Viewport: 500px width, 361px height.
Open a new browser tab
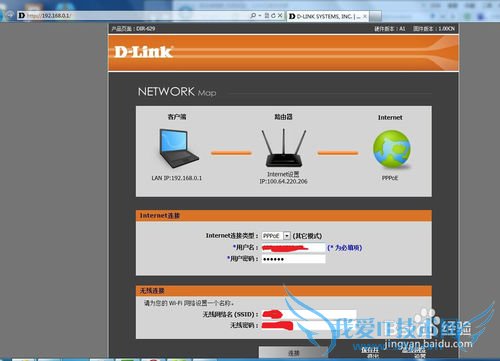376,16
